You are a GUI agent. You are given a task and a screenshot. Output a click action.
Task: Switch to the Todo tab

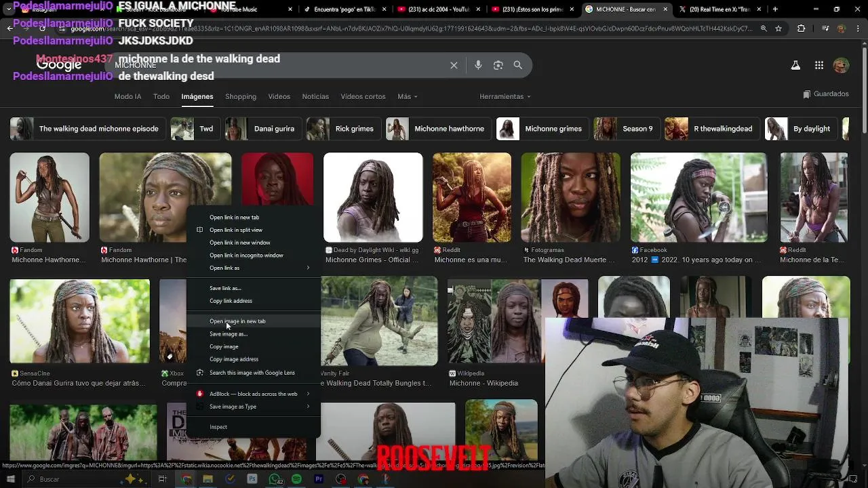point(161,96)
